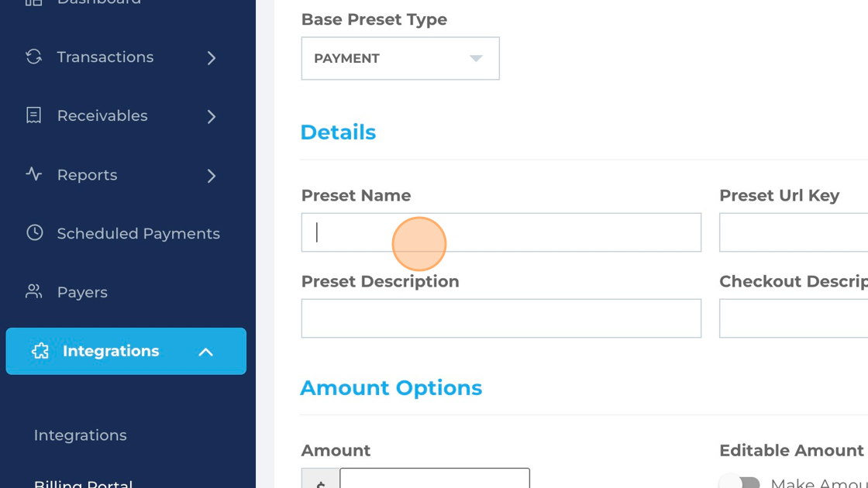Click the Integrations puzzle-piece icon

tap(40, 351)
